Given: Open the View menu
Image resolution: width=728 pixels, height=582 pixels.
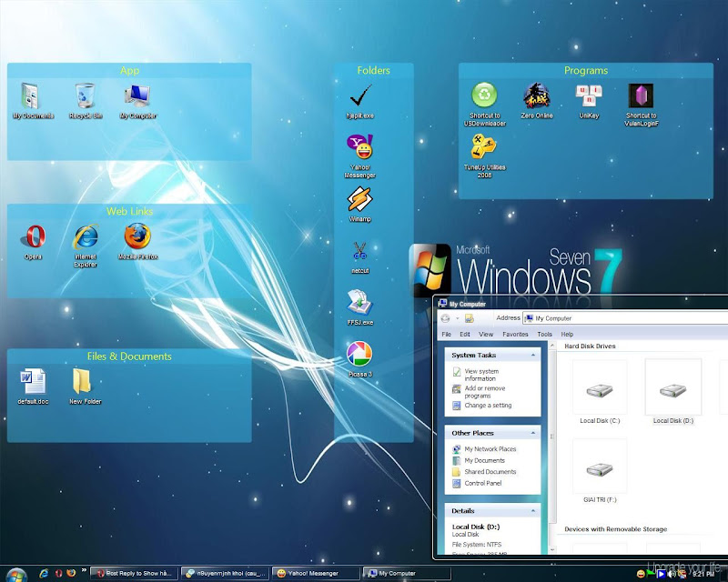Looking at the screenshot, I should (486, 334).
